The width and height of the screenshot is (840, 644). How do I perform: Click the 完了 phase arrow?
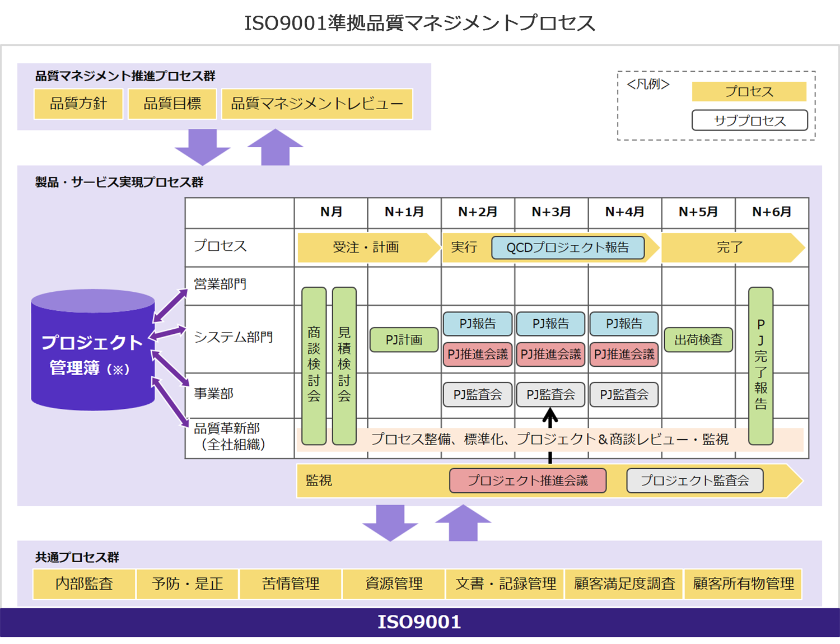(732, 248)
